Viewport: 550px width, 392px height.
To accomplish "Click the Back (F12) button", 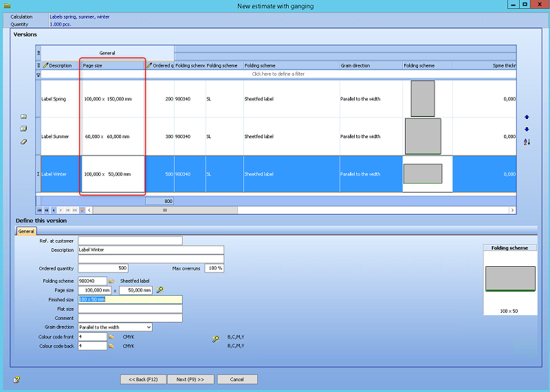I will coord(143,380).
